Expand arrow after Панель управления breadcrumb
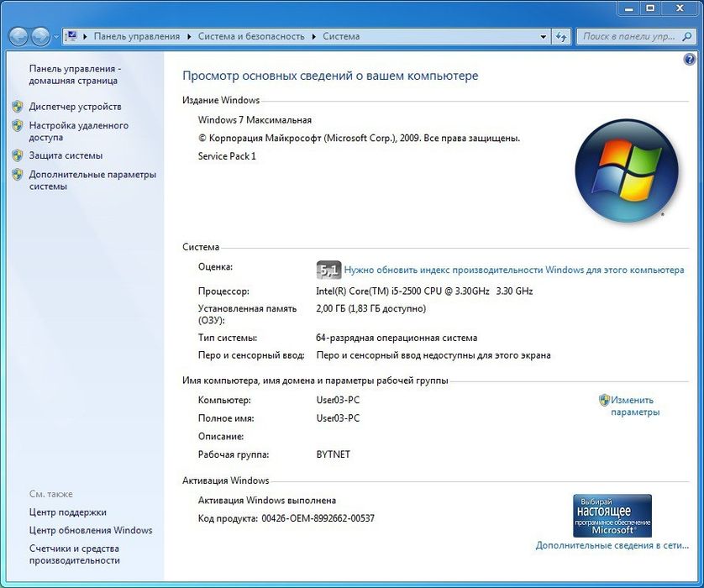This screenshot has width=704, height=588. tap(190, 36)
